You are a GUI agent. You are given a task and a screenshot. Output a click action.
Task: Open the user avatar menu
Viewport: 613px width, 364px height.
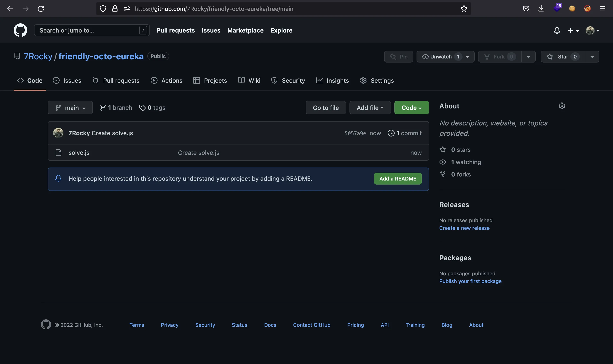pyautogui.click(x=592, y=30)
